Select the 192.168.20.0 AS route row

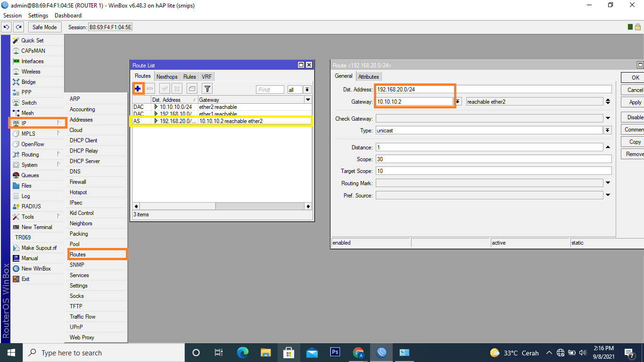point(222,121)
